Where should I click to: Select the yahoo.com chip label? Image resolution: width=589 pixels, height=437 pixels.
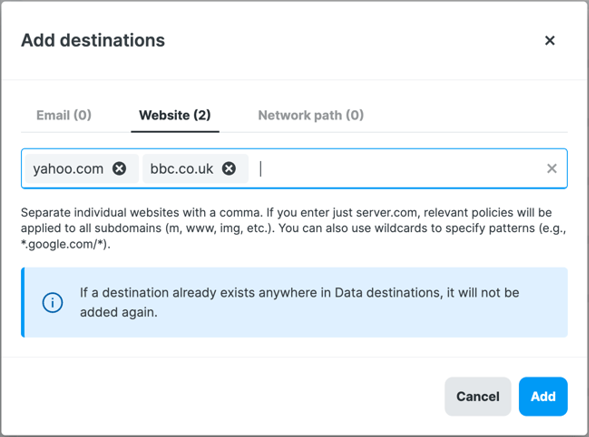[x=68, y=169]
